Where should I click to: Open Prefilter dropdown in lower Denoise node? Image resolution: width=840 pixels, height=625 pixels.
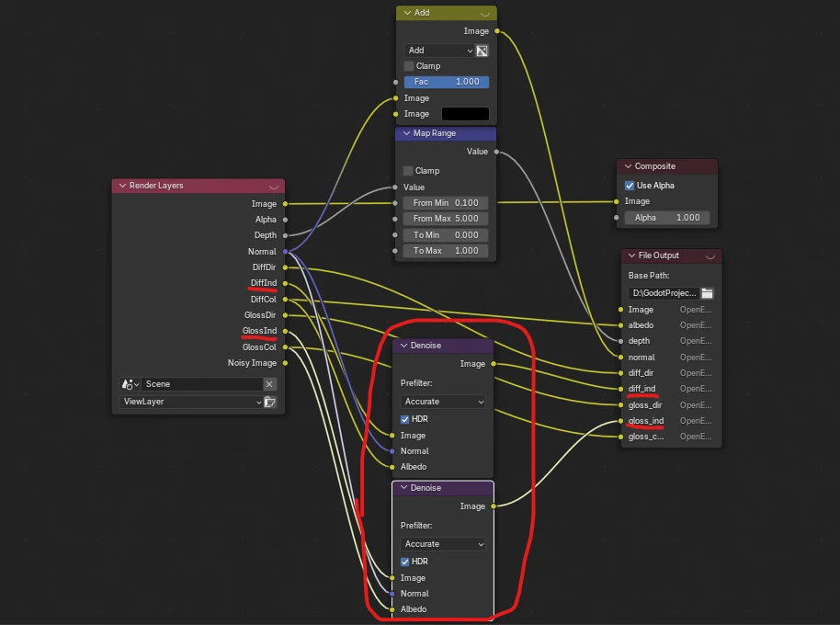(444, 544)
